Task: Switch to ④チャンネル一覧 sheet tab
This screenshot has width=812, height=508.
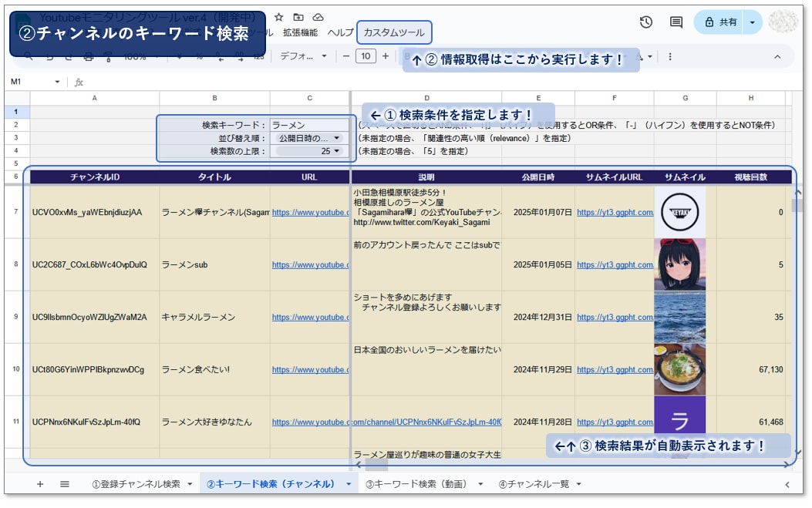Action: click(534, 484)
